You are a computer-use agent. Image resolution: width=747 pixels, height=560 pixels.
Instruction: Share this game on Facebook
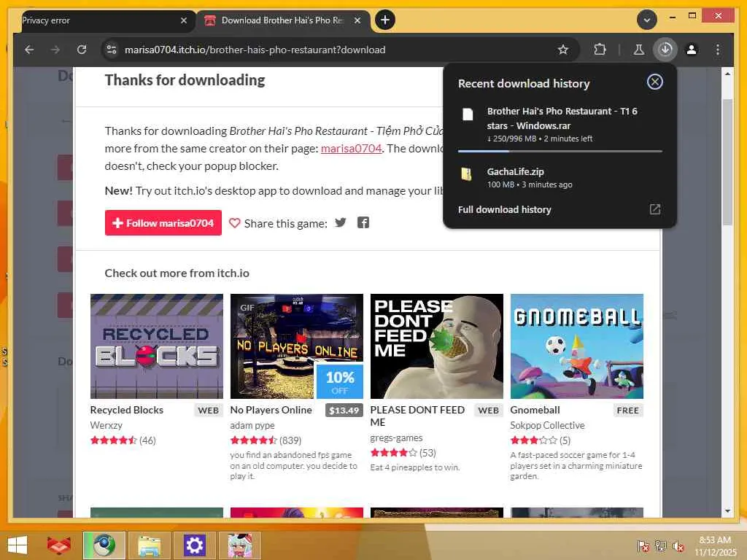click(363, 222)
